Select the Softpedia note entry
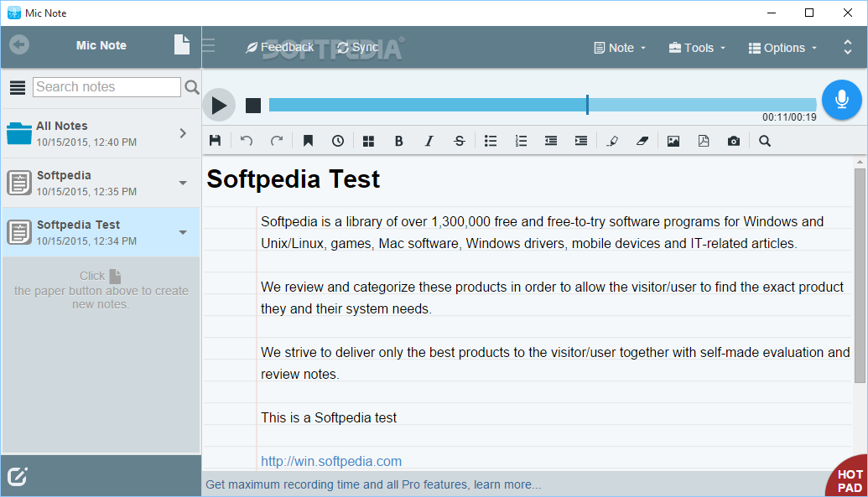Image resolution: width=868 pixels, height=497 pixels. (x=101, y=184)
